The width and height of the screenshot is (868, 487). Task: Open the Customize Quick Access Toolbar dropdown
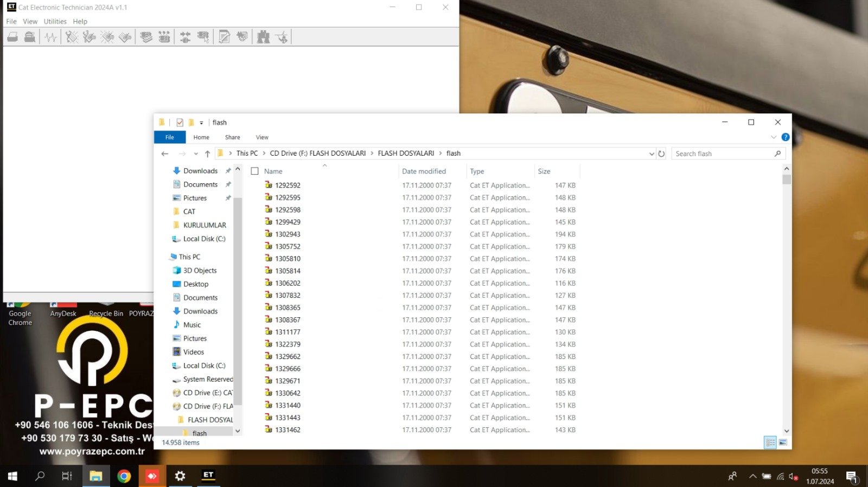pyautogui.click(x=201, y=123)
